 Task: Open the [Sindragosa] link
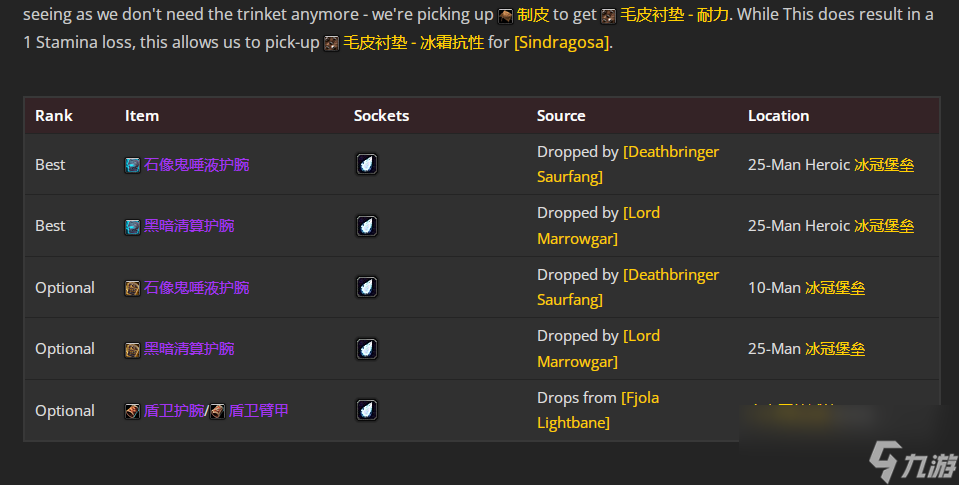click(562, 43)
